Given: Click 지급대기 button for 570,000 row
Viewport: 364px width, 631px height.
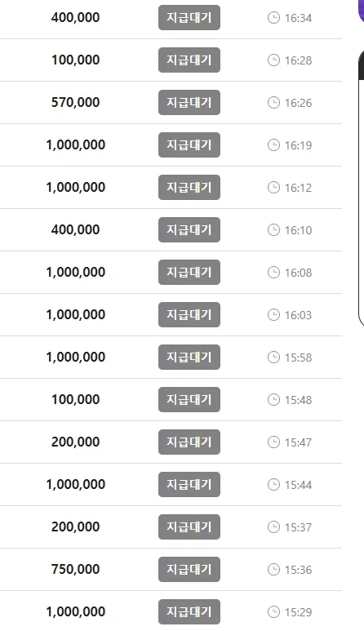Looking at the screenshot, I should [189, 103].
